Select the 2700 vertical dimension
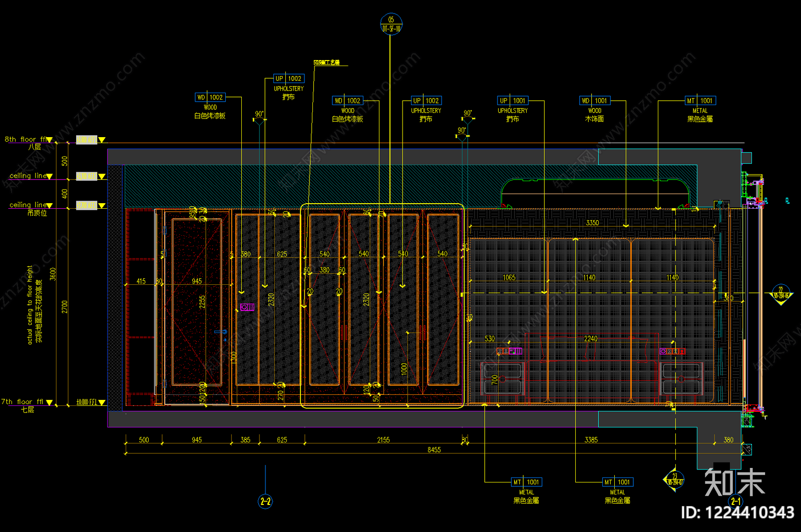Screen dimensions: 801x532 click(65, 307)
